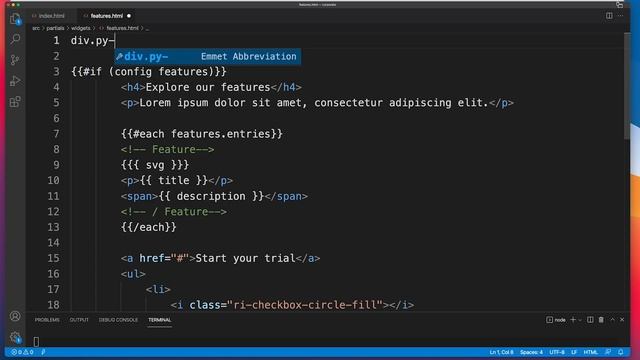Open the Accounts menu icon
Viewport: 640px width, 360px height.
point(15,316)
